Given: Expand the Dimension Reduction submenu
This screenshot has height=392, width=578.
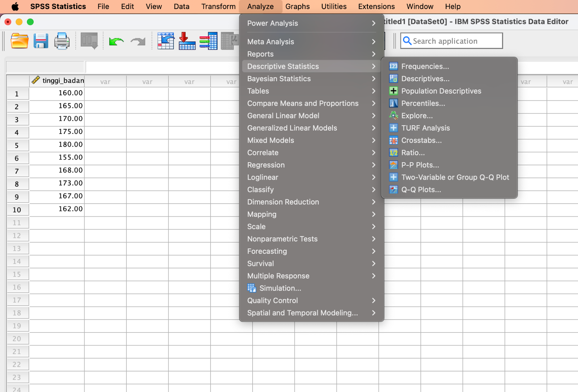Looking at the screenshot, I should pos(311,202).
